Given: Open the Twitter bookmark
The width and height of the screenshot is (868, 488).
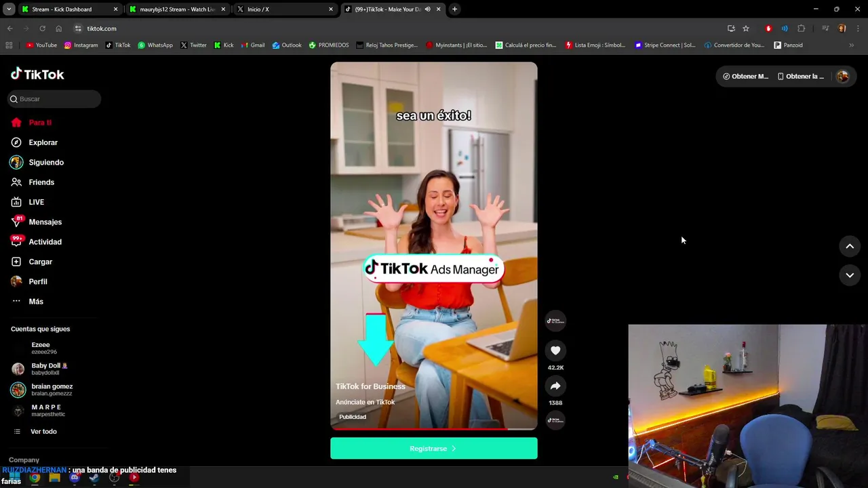Looking at the screenshot, I should coord(193,45).
